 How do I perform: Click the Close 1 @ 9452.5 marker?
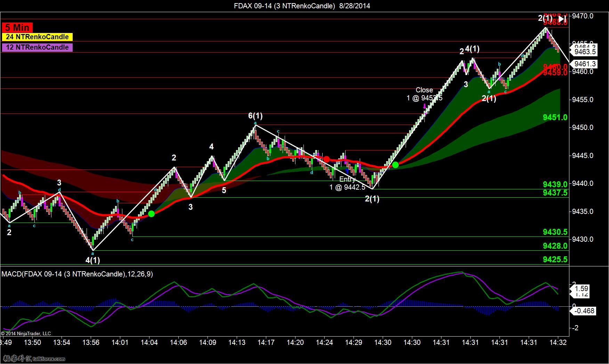point(424,94)
